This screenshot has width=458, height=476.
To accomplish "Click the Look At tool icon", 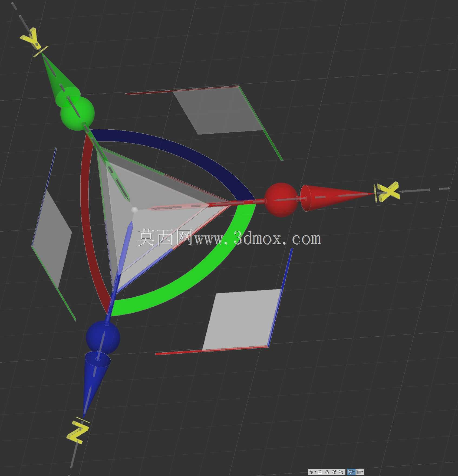I will pyautogui.click(x=320, y=472).
